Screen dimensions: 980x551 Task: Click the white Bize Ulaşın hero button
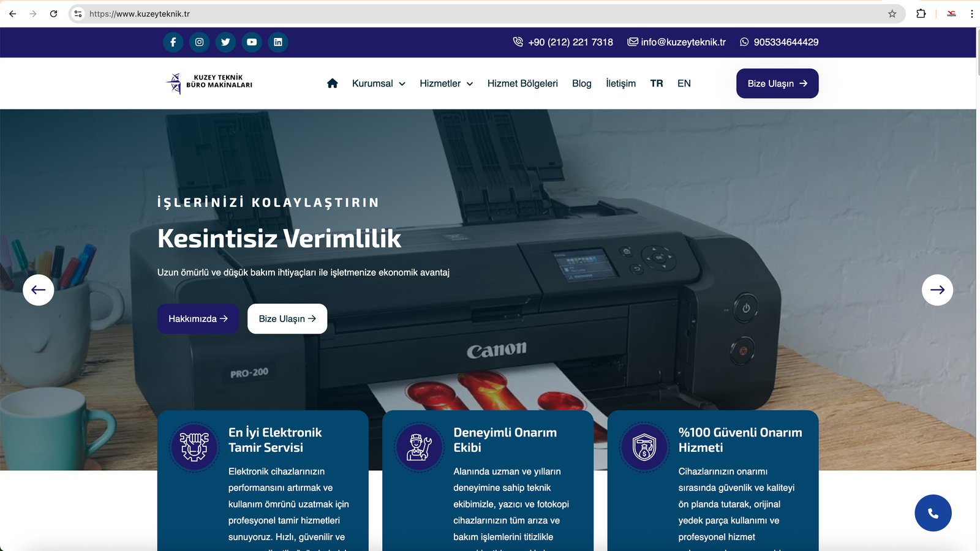[x=287, y=319]
